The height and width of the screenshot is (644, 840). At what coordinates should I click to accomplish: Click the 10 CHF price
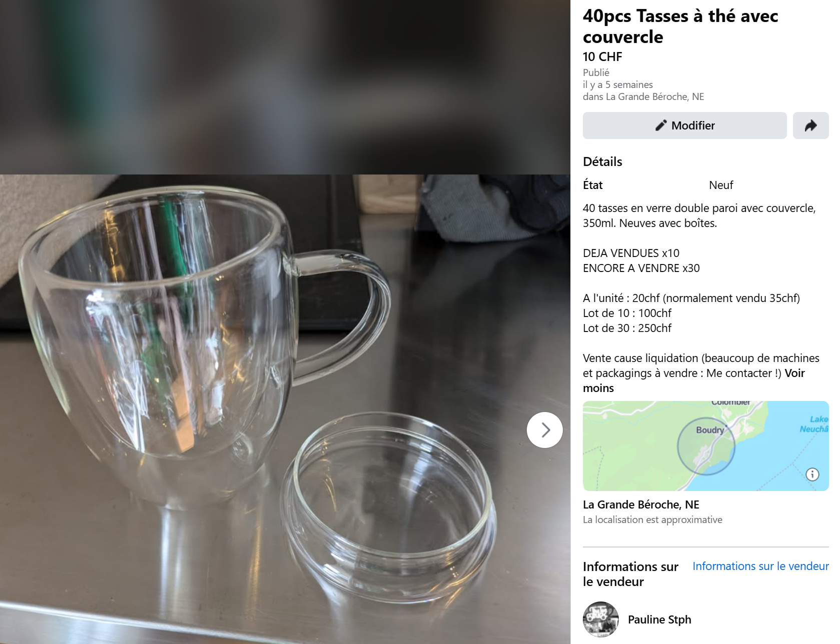click(602, 56)
